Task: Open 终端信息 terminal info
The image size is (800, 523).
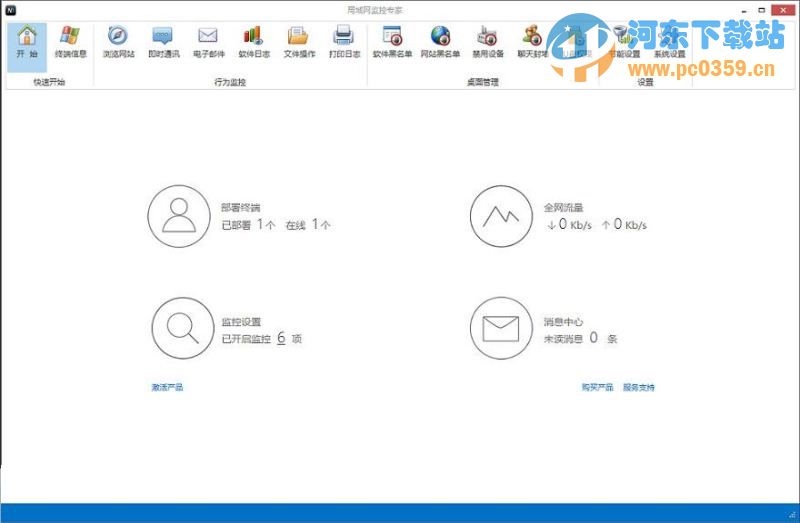Action: 70,42
